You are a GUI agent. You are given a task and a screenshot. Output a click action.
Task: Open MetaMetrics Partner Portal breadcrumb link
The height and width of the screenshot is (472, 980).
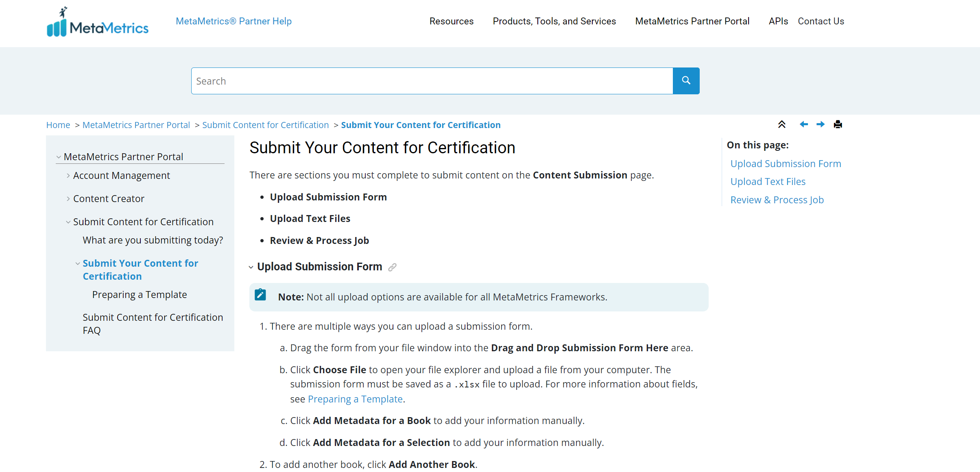pyautogui.click(x=136, y=125)
